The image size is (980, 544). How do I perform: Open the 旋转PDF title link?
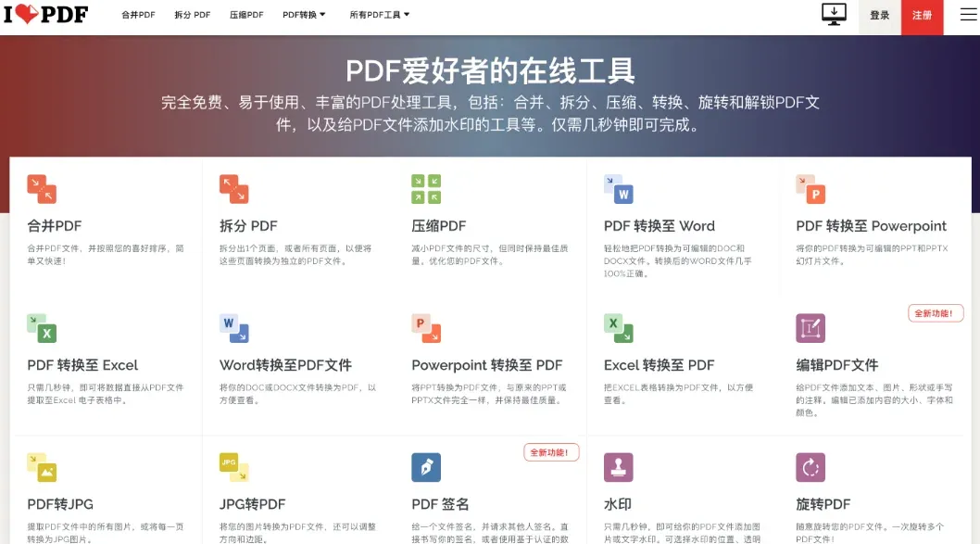[x=823, y=504]
